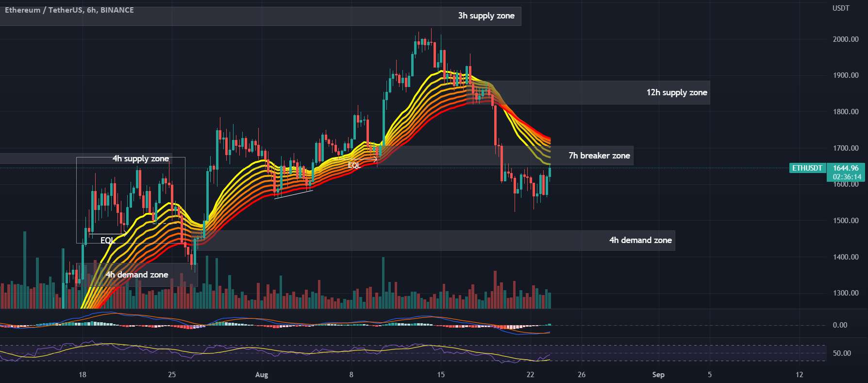Click the '22' date on time axis
The height and width of the screenshot is (383, 868).
point(530,374)
